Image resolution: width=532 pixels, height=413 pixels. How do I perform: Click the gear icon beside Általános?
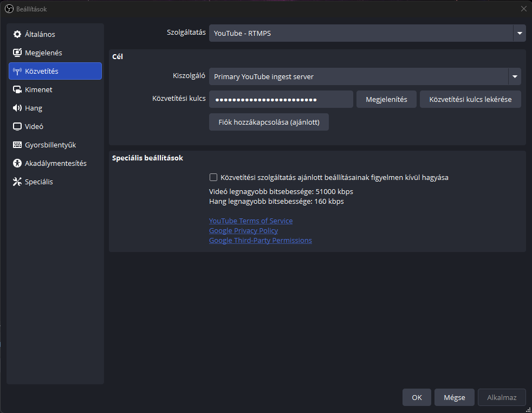[17, 35]
